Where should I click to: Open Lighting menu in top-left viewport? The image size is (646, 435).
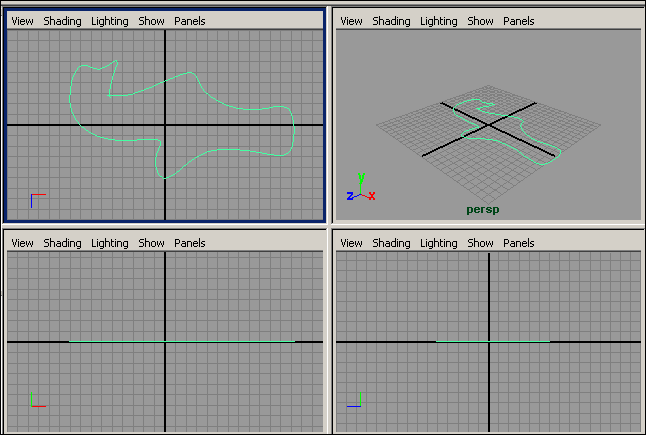tap(110, 21)
